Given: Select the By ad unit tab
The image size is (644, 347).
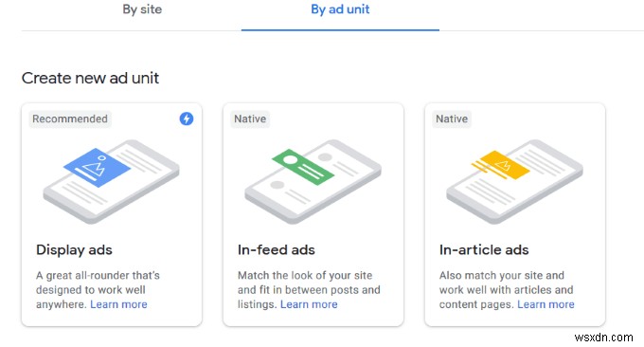Looking at the screenshot, I should click(340, 9).
